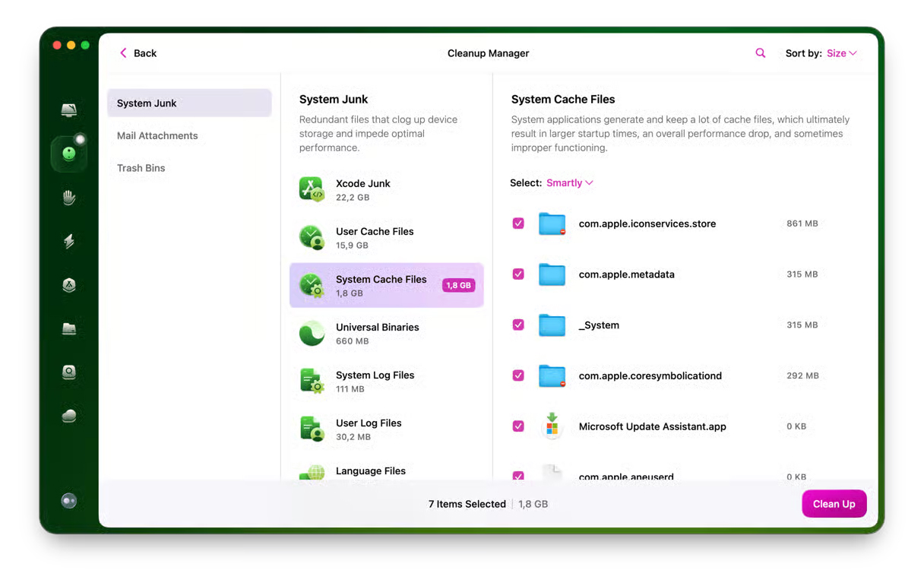Viewport: 924px width, 586px height.
Task: Select the _System folder row
Action: [599, 325]
